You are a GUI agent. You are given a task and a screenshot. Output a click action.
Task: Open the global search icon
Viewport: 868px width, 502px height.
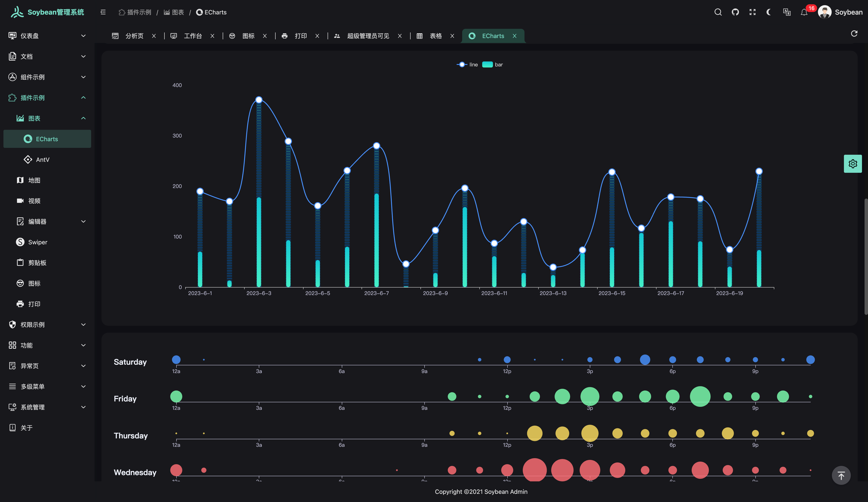(718, 12)
